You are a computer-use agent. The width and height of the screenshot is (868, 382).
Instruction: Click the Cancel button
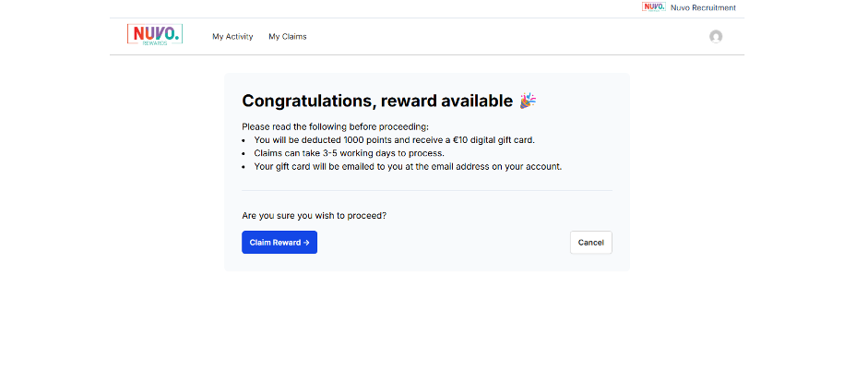tap(590, 243)
